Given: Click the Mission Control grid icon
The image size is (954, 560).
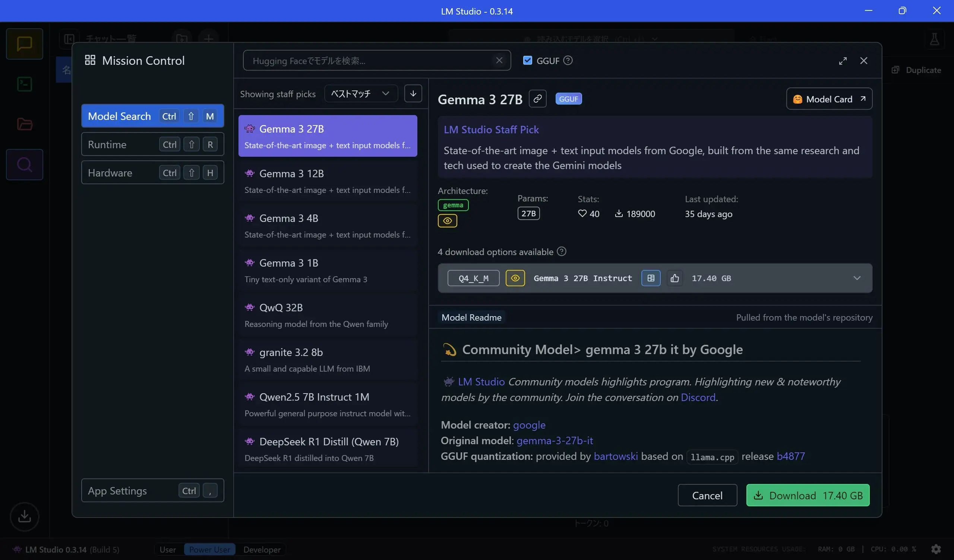Looking at the screenshot, I should [90, 60].
